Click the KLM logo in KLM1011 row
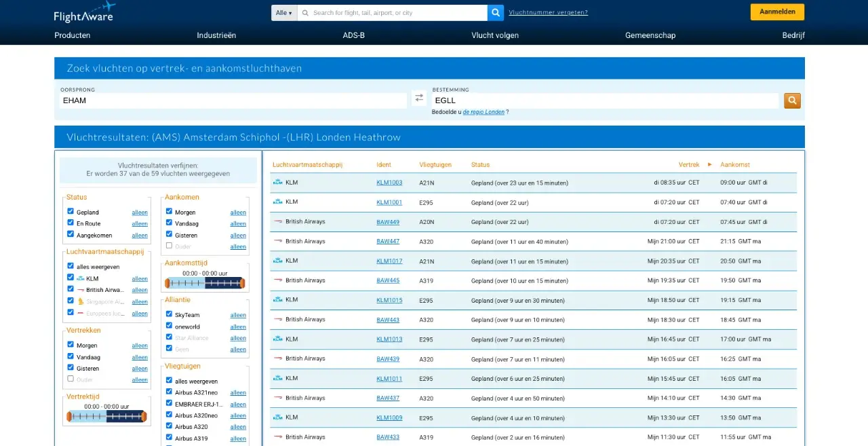 [277, 378]
